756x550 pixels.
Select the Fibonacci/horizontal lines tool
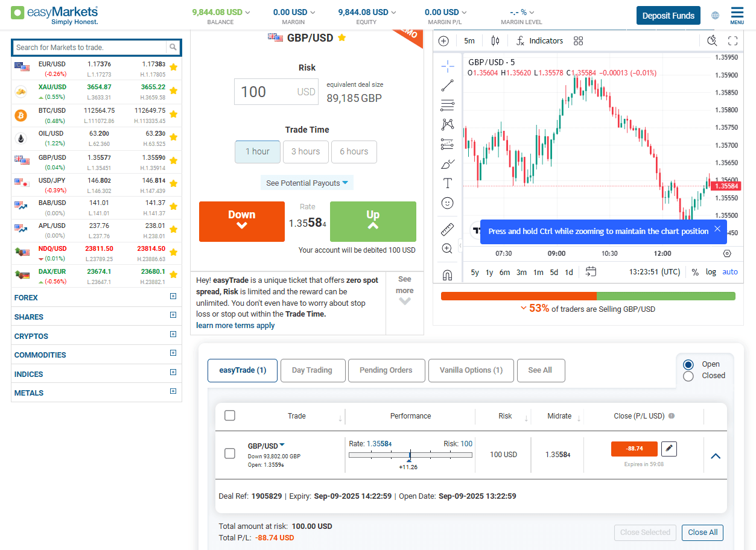click(x=447, y=106)
